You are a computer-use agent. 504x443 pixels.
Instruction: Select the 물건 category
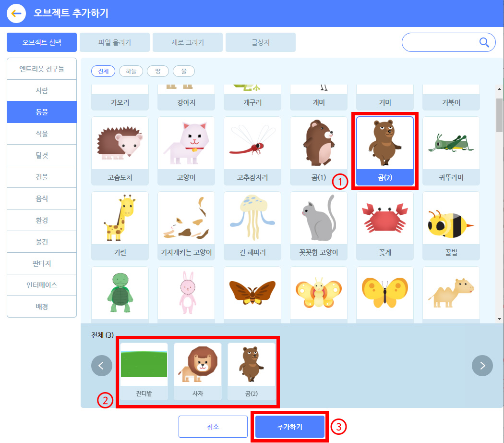click(42, 242)
